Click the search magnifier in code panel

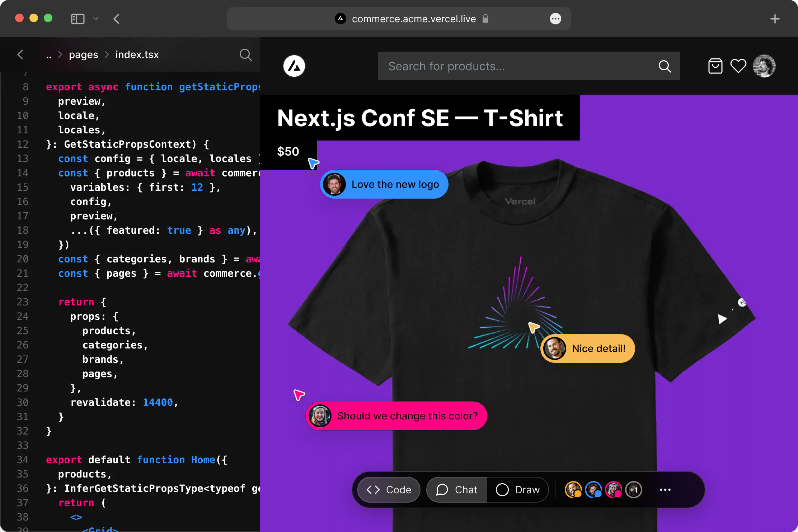tap(245, 55)
